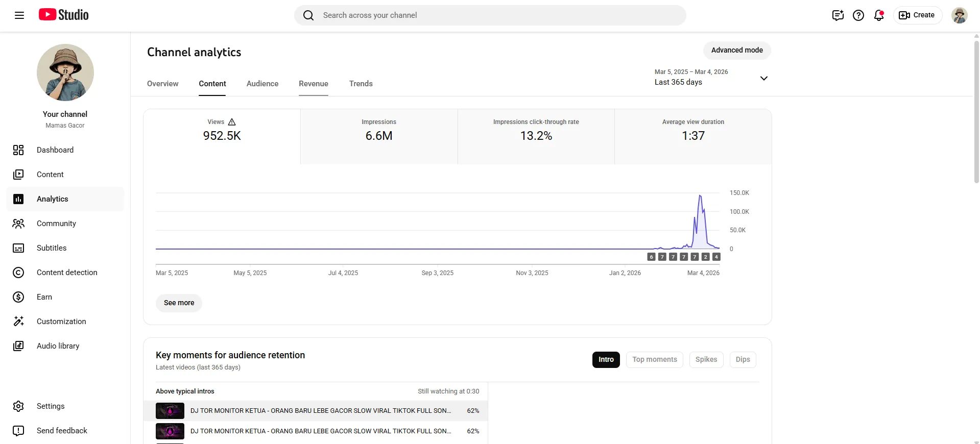The image size is (980, 444).
Task: Open Community from the sidebar icon
Action: click(x=18, y=224)
